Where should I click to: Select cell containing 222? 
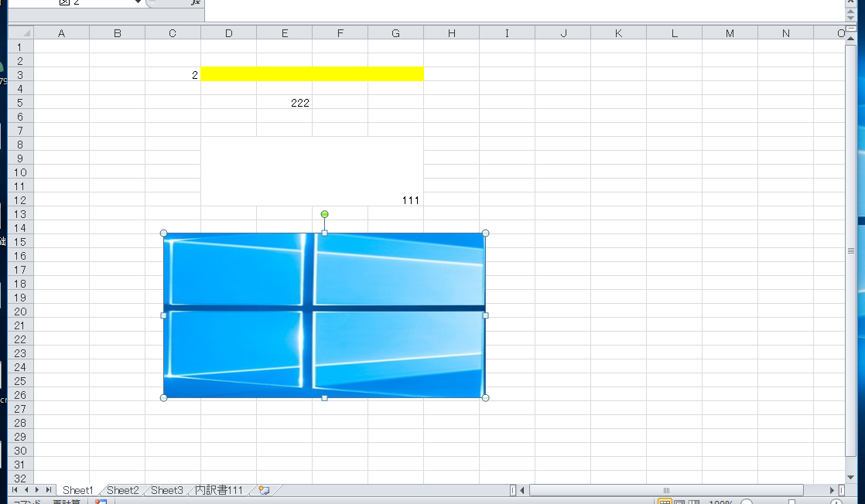tap(285, 103)
